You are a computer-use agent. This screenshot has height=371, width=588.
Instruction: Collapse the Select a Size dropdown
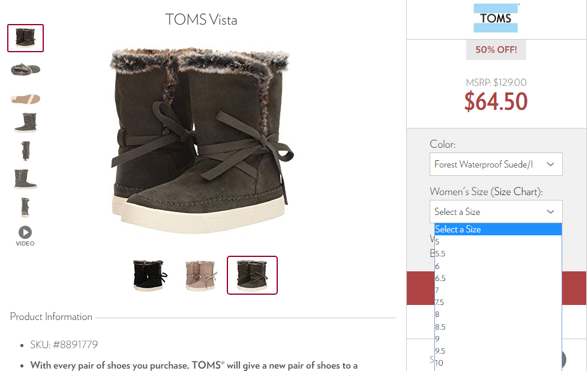496,211
